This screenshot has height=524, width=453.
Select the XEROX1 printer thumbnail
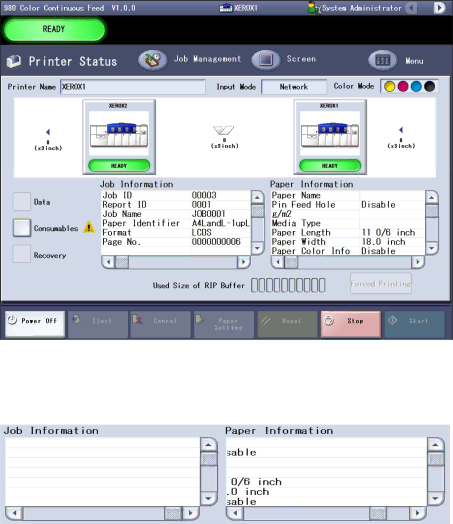tap(330, 137)
